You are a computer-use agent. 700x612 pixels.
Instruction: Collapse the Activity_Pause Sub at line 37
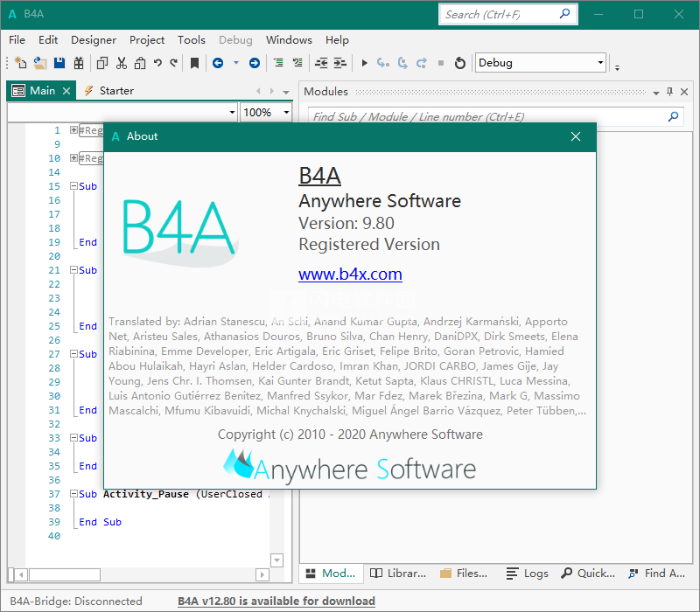pos(73,493)
